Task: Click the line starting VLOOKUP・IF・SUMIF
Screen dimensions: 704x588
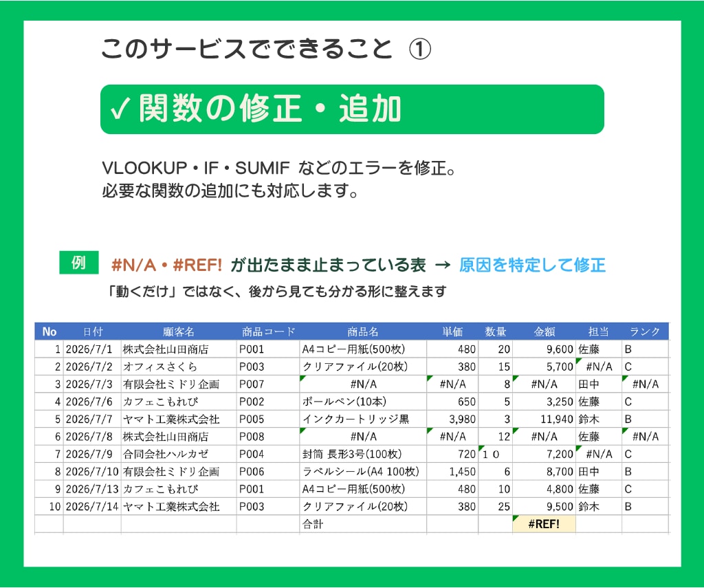Action: (x=279, y=168)
